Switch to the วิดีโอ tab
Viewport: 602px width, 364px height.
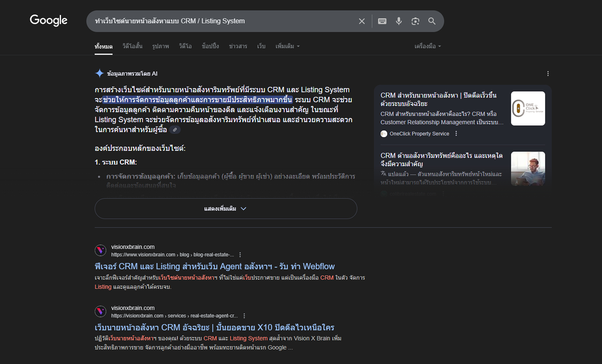pos(185,46)
